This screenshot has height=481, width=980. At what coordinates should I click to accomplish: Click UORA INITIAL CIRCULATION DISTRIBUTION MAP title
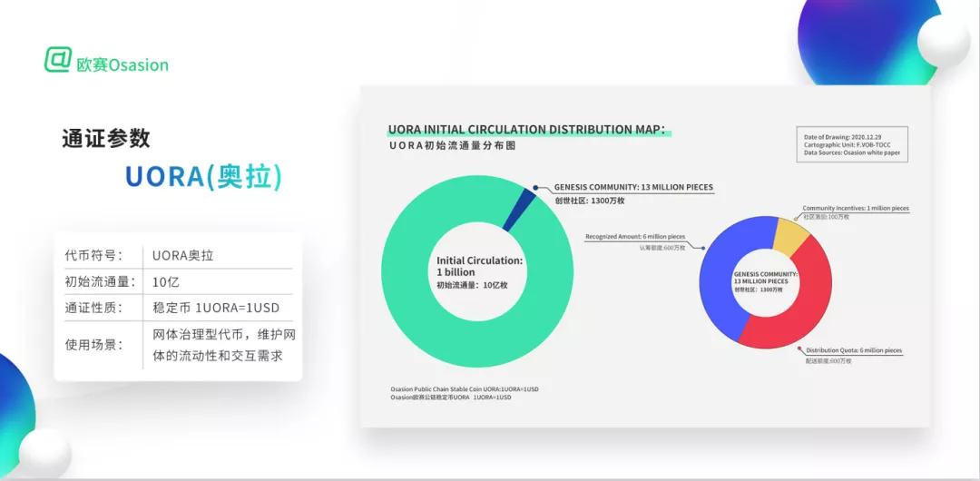pos(527,130)
